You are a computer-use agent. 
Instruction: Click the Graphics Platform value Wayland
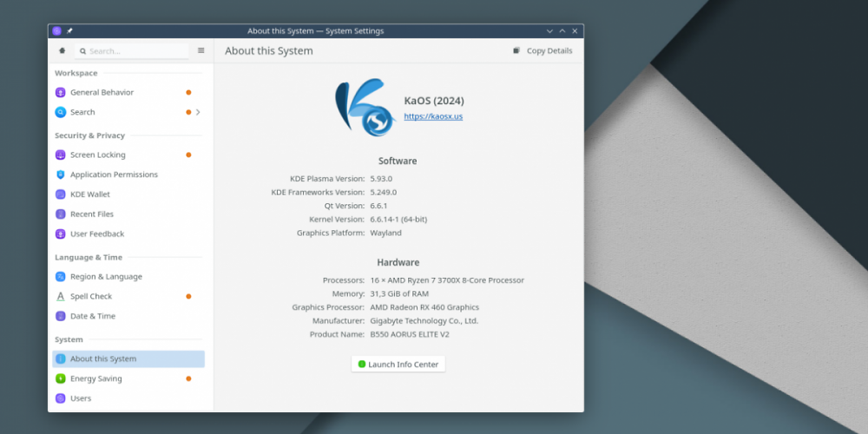click(x=386, y=233)
